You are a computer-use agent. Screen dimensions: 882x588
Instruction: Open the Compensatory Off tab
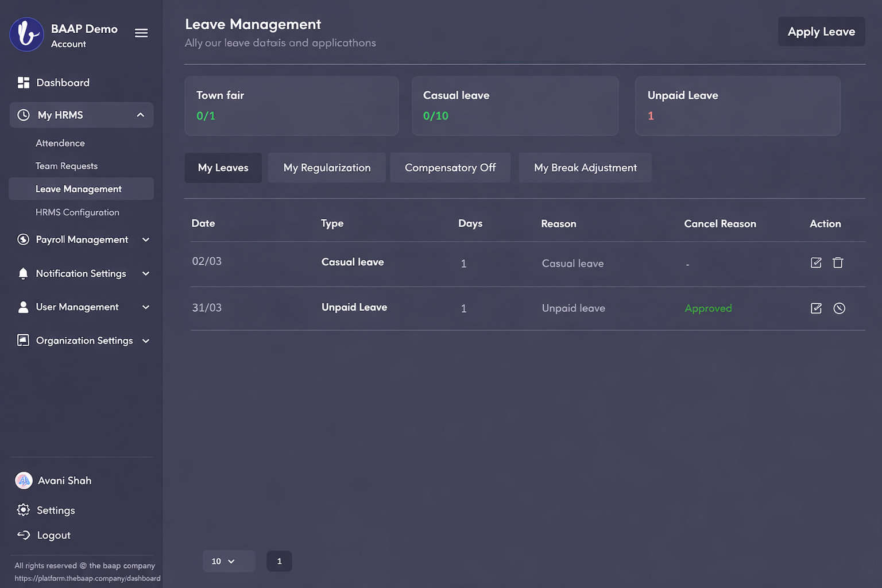point(450,168)
